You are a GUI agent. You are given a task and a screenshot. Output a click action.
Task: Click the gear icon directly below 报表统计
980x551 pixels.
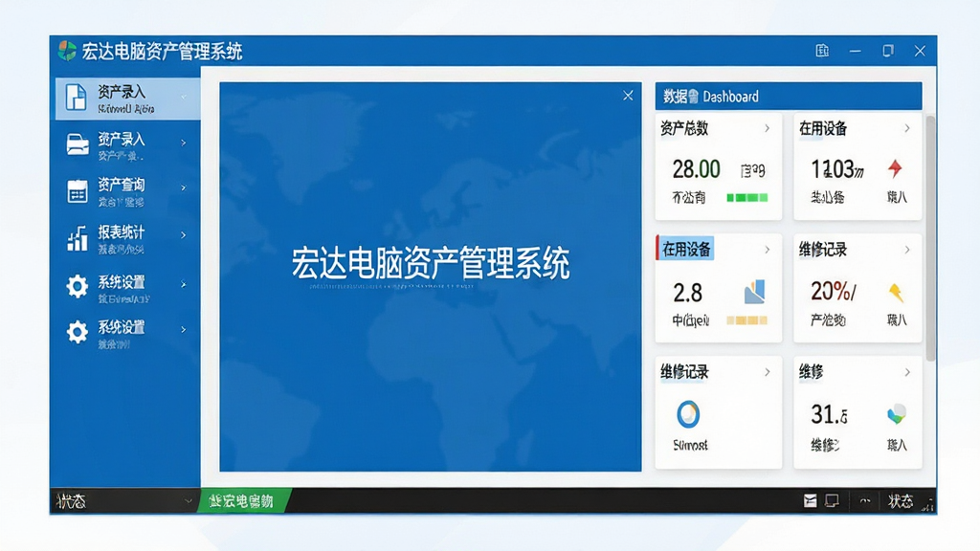click(x=78, y=286)
